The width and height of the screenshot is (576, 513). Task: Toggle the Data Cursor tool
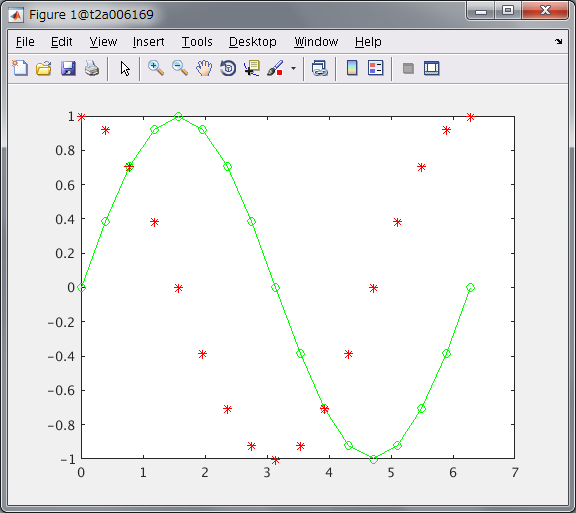tap(252, 68)
